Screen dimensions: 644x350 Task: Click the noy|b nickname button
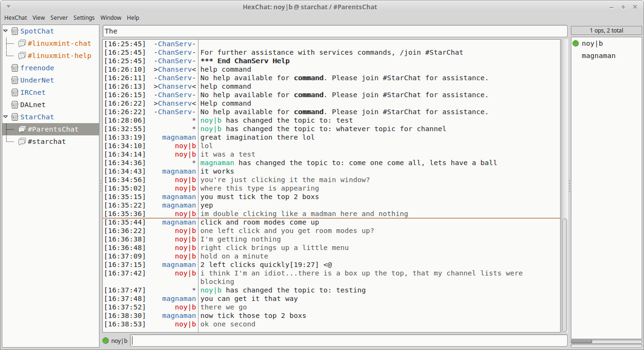click(x=119, y=341)
